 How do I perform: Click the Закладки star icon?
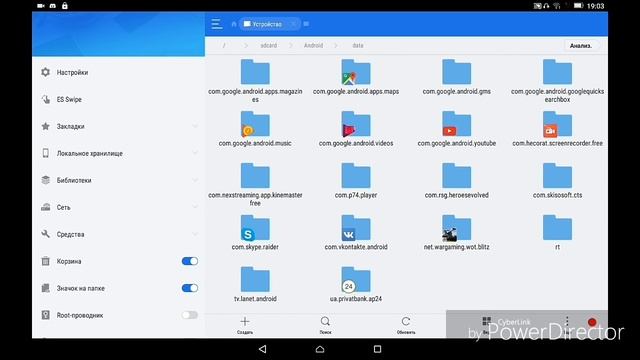point(46,126)
